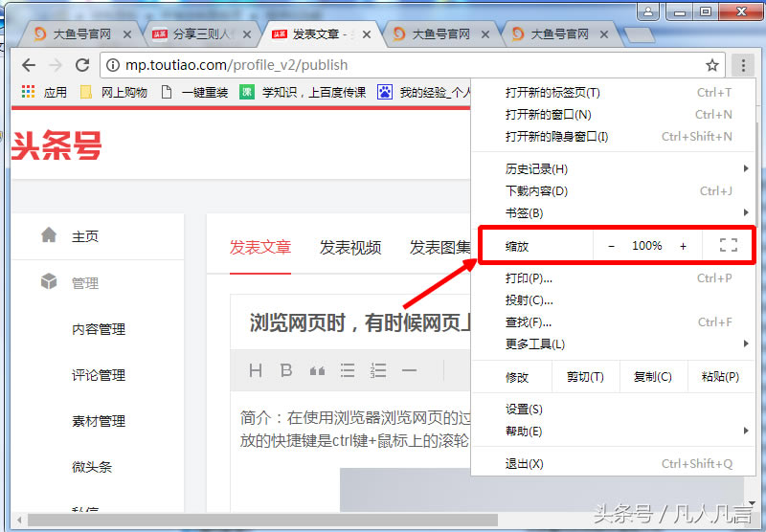Select 打开新的标签页(T) menu entry

(x=552, y=93)
